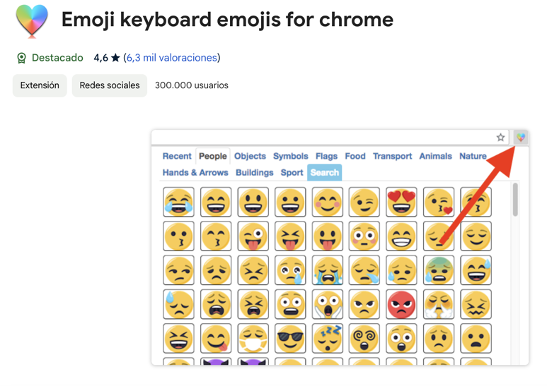Screen dimensions: 548x386
Task: Choose the steam from nose emoji
Action: click(439, 304)
